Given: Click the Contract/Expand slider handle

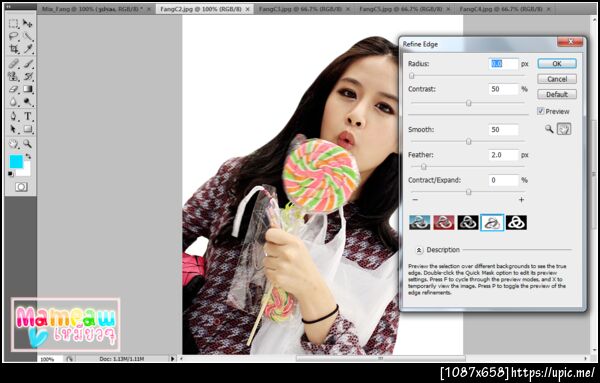Looking at the screenshot, I should pos(468,192).
